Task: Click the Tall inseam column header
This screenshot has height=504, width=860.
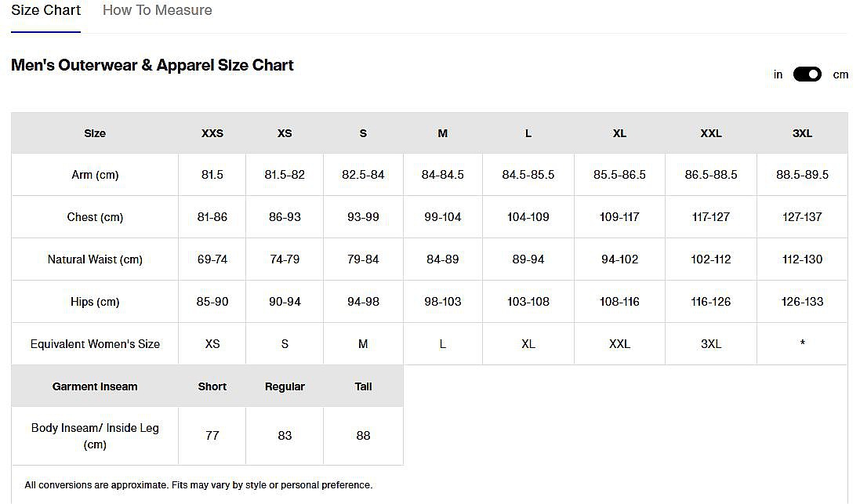Action: coord(363,386)
